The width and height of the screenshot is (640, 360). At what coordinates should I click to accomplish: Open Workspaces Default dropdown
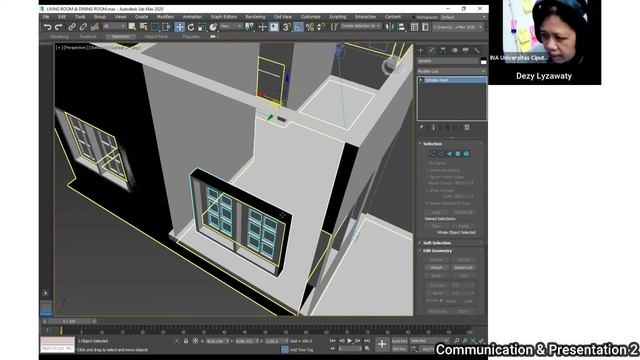pyautogui.click(x=463, y=17)
